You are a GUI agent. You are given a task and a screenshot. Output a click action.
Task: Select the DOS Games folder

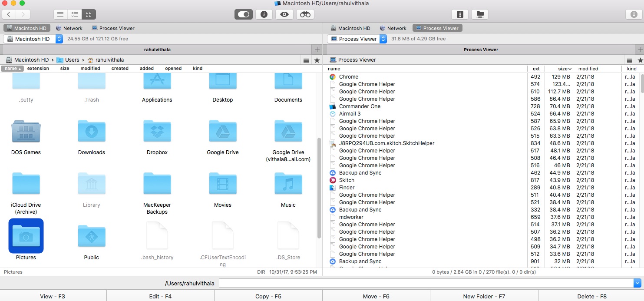[x=26, y=137]
